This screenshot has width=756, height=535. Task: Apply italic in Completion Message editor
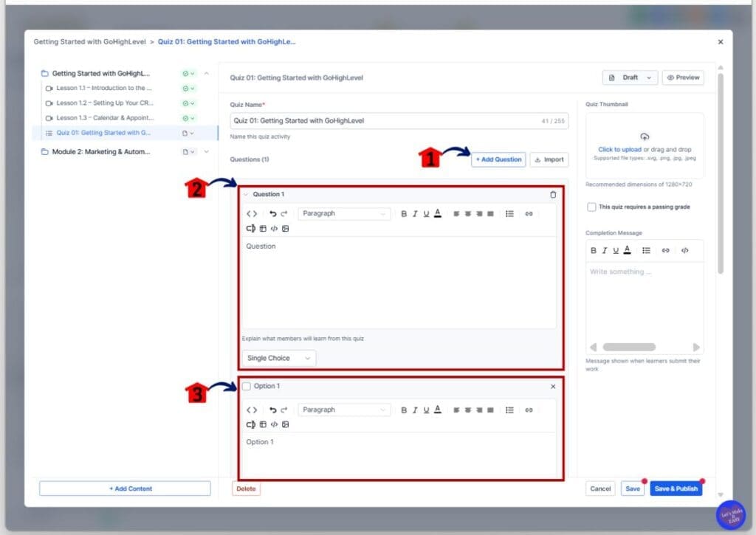[x=605, y=251]
